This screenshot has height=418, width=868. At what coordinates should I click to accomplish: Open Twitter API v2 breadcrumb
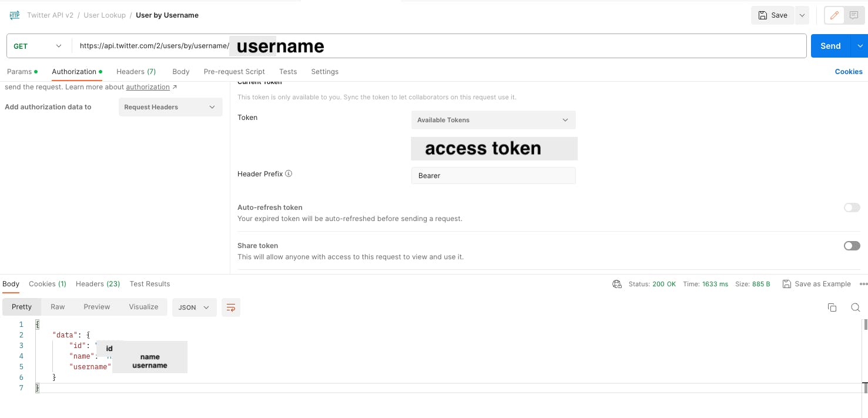[x=50, y=15]
